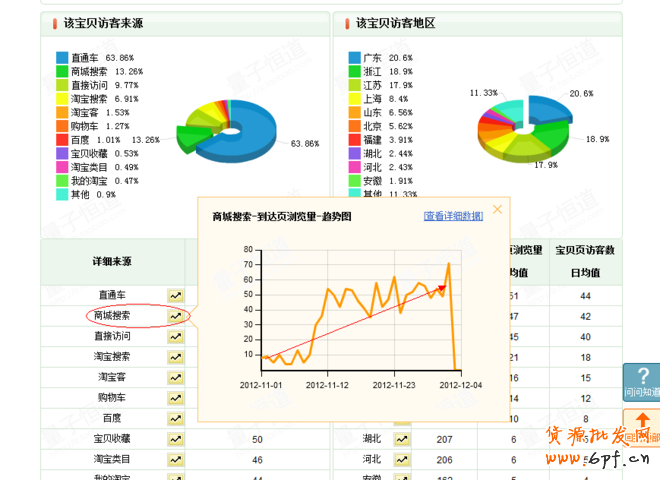Open the 百度 row trend icon
660x480 pixels.
click(x=176, y=418)
